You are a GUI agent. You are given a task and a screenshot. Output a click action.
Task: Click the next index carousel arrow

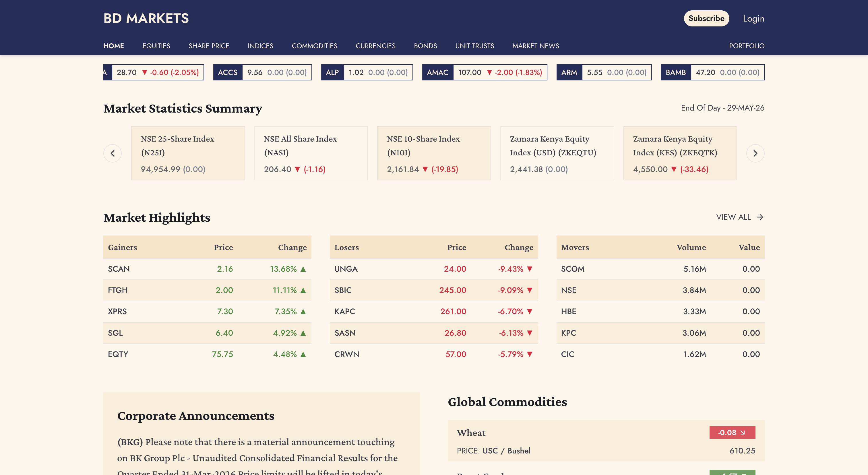(755, 153)
